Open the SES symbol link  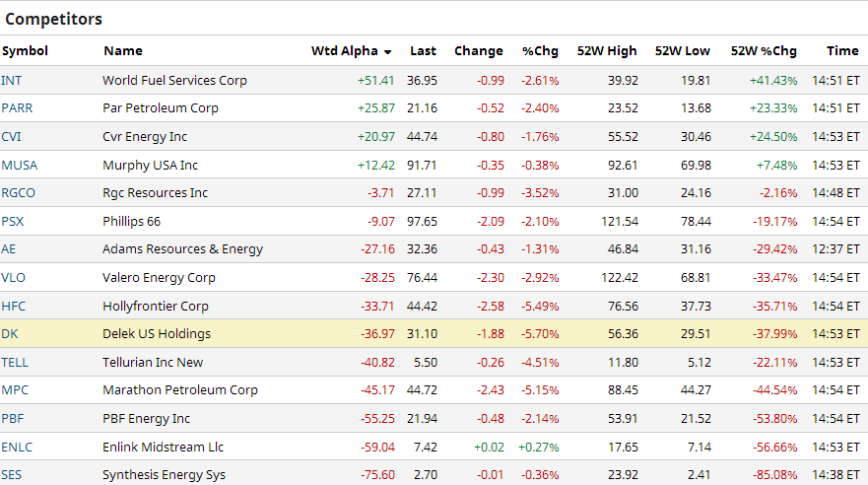12,475
